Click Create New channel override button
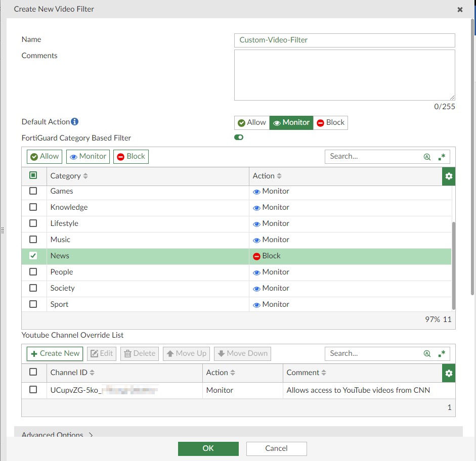This screenshot has height=461, width=476. (x=55, y=354)
